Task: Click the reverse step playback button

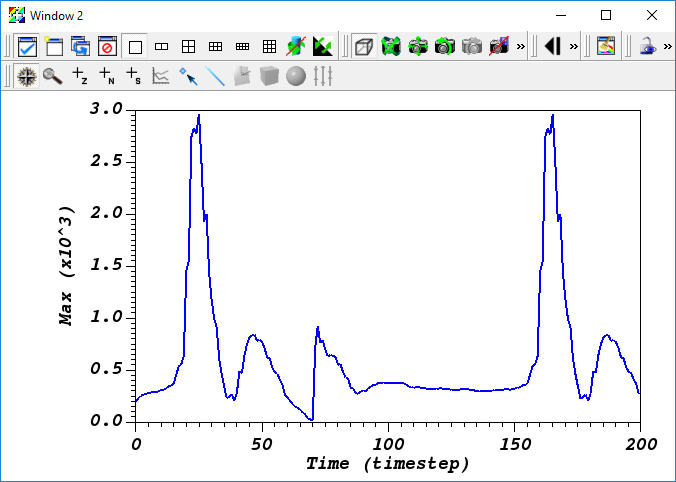Action: coord(552,46)
